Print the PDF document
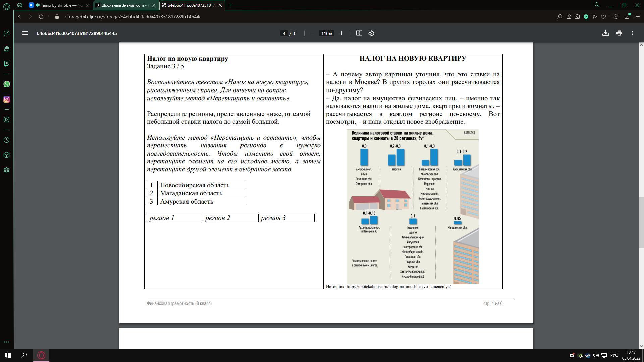The height and width of the screenshot is (362, 644). pyautogui.click(x=619, y=33)
